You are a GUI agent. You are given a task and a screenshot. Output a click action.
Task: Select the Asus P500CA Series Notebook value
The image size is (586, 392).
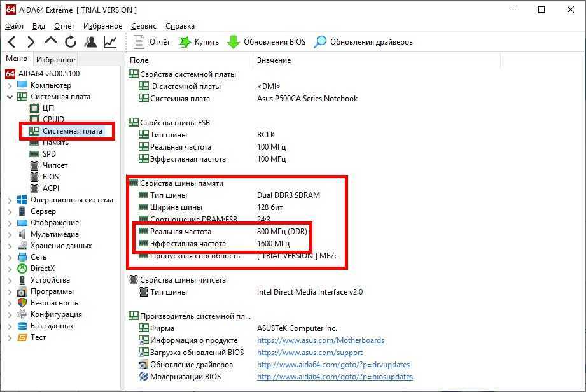[307, 99]
